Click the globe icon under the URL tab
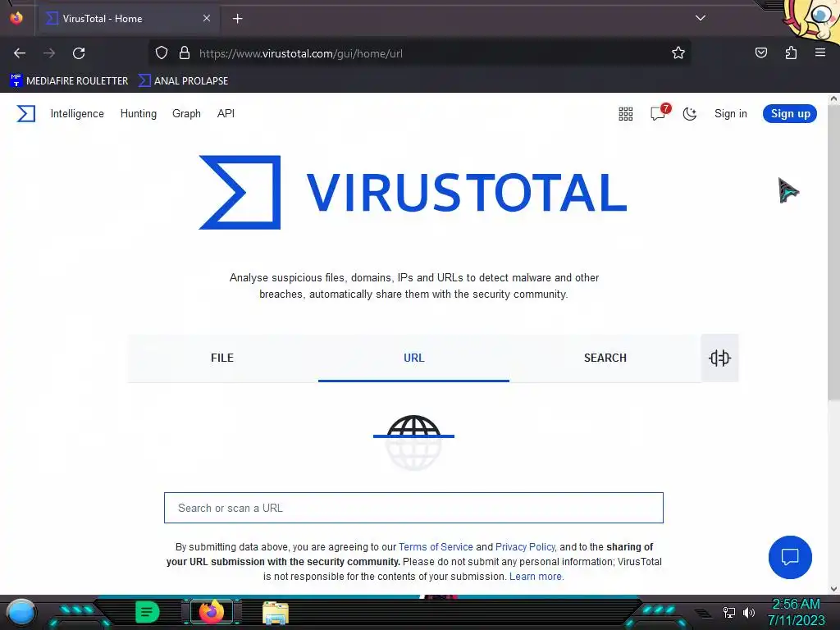 pyautogui.click(x=413, y=442)
